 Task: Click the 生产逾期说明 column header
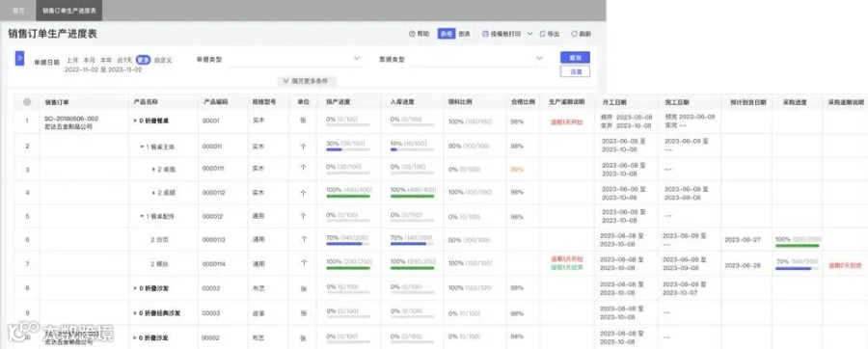[567, 102]
